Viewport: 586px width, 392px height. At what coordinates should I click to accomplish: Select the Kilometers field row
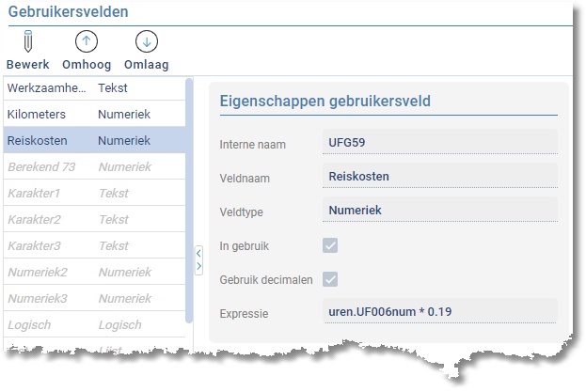(92, 114)
